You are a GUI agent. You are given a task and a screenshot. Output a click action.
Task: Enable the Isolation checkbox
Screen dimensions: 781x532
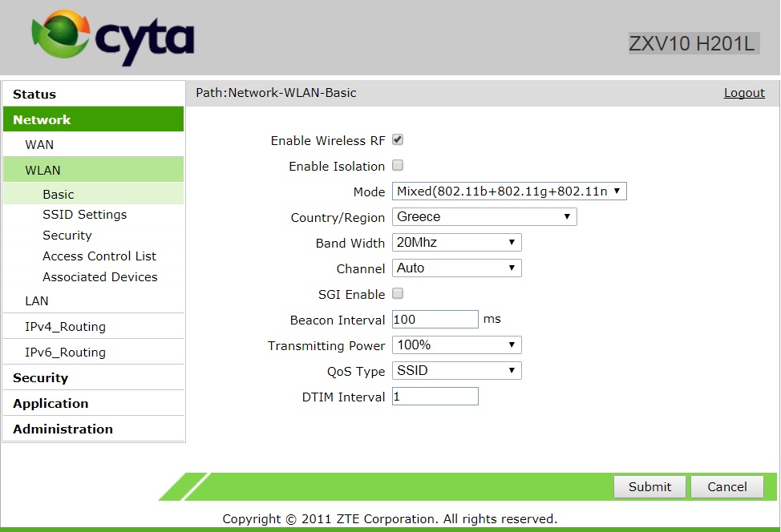click(x=398, y=165)
